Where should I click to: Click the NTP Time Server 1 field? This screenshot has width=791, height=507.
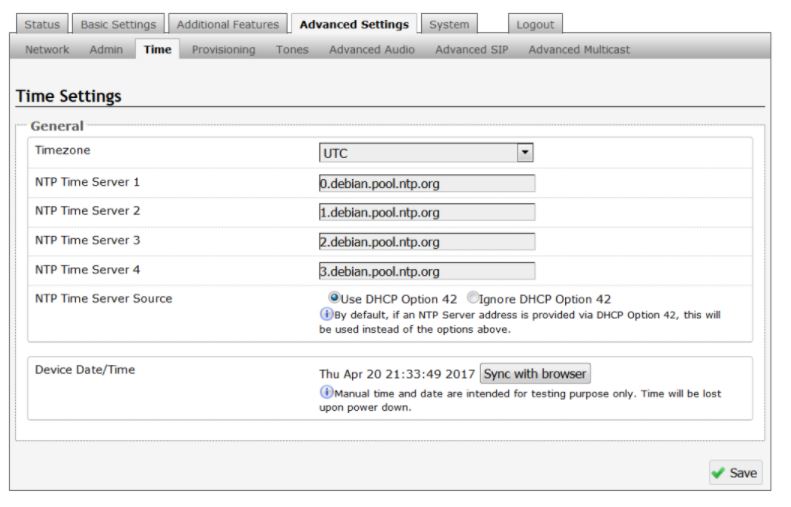point(426,183)
